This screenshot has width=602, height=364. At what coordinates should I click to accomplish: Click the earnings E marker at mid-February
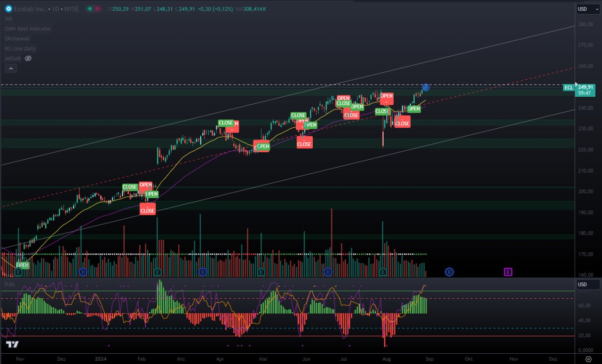pos(158,272)
